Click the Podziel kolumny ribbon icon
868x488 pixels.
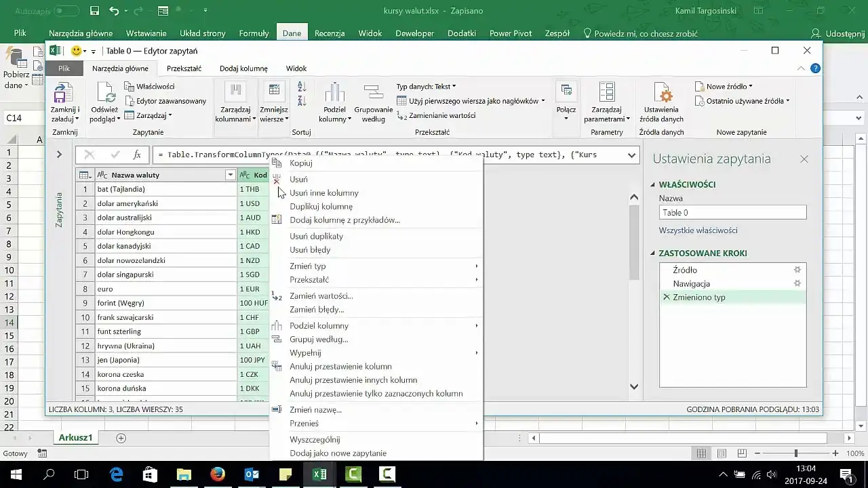(334, 94)
